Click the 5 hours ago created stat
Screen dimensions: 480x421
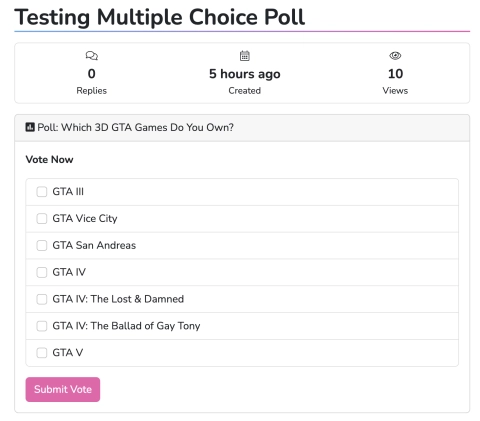(245, 81)
